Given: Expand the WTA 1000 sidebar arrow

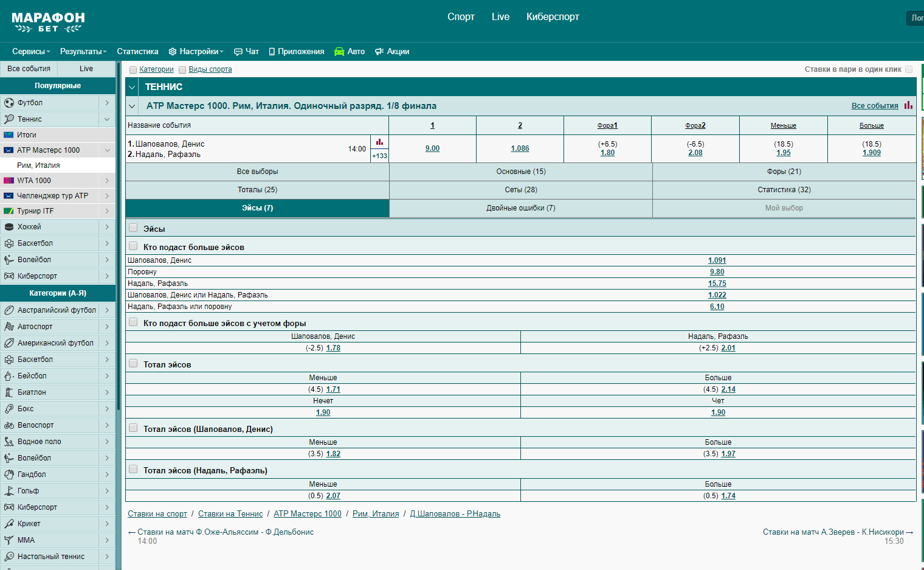Looking at the screenshot, I should click(107, 181).
